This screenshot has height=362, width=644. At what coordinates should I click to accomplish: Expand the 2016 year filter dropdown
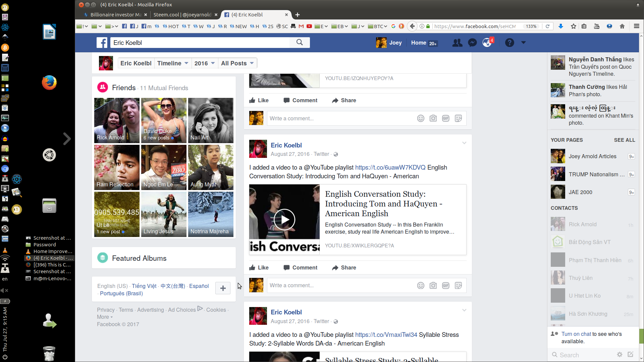(x=204, y=63)
